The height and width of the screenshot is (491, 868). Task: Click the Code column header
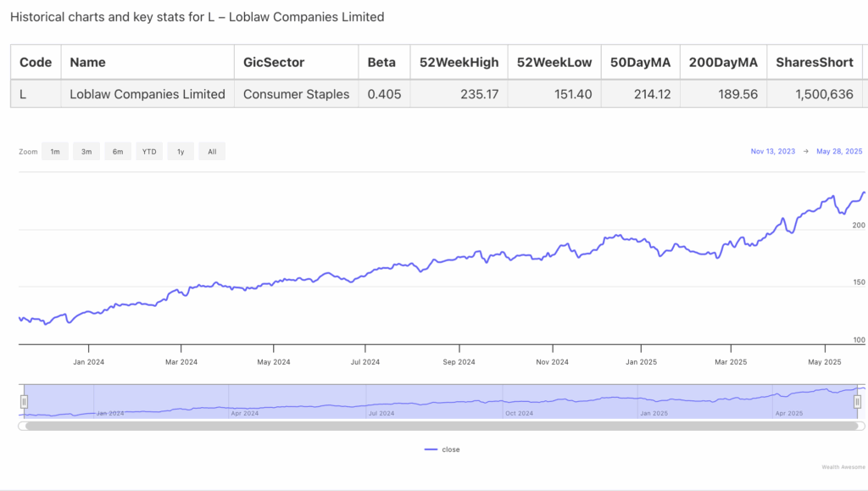coord(36,62)
